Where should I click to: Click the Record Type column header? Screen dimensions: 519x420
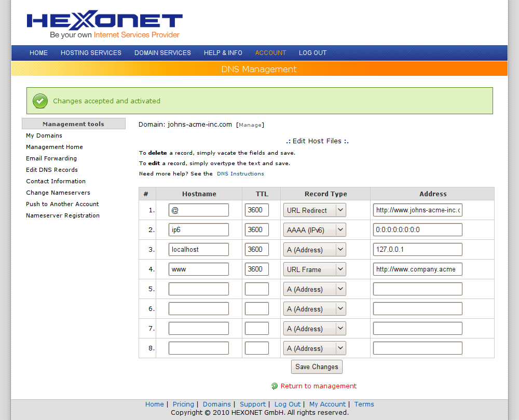click(326, 194)
